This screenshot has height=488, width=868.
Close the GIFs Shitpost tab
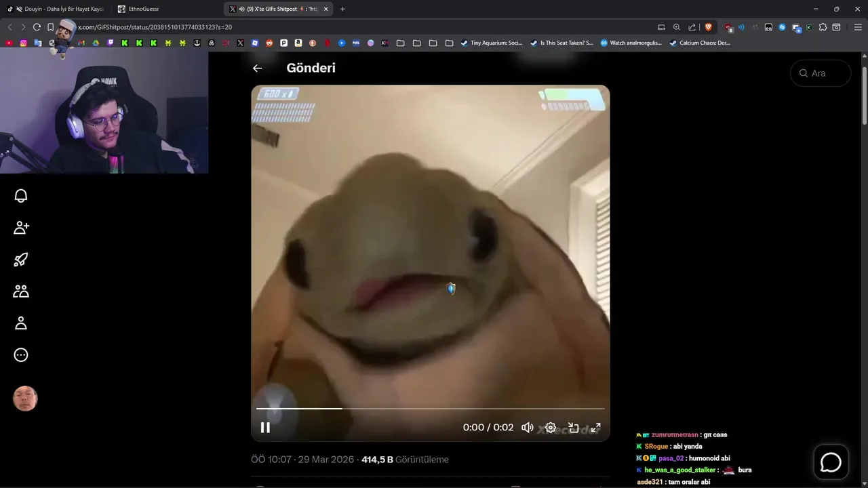[326, 9]
